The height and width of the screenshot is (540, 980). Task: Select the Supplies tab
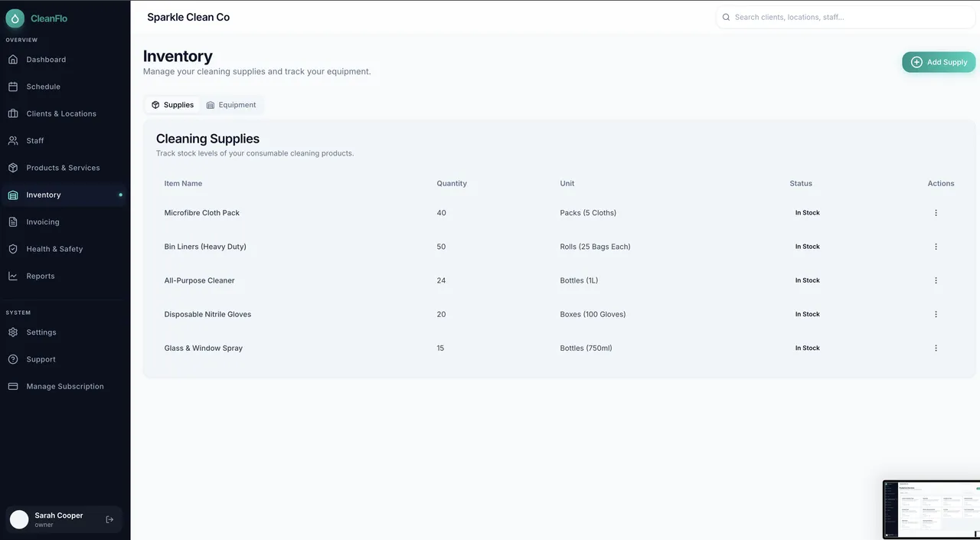point(172,105)
